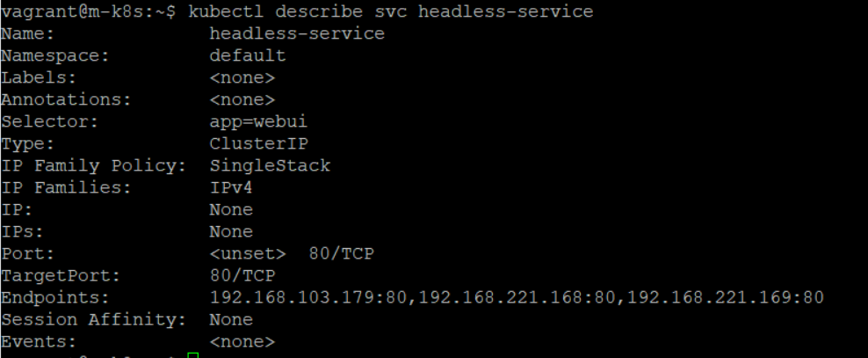Image resolution: width=868 pixels, height=358 pixels.
Task: Click endpoint 192.168.103.179:80
Action: click(308, 297)
